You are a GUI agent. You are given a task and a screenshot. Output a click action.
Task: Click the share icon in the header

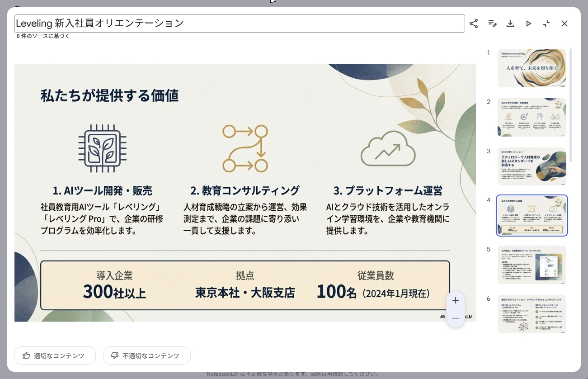coord(474,24)
